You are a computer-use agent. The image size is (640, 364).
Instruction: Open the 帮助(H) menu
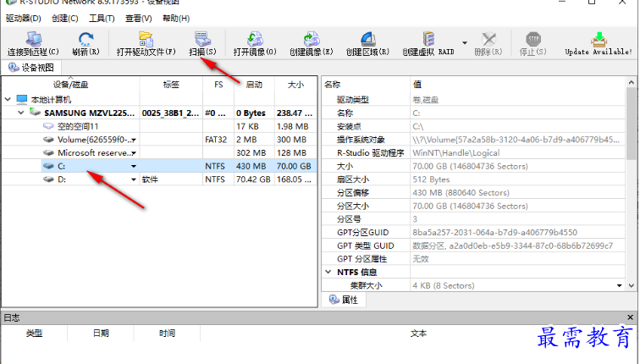[176, 19]
